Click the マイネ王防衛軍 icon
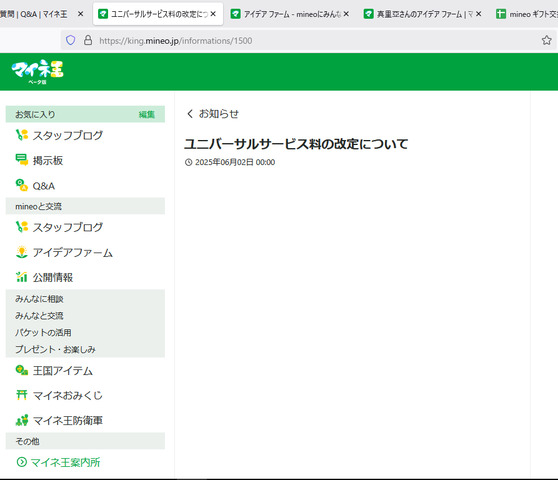Image resolution: width=558 pixels, height=480 pixels. [x=22, y=421]
